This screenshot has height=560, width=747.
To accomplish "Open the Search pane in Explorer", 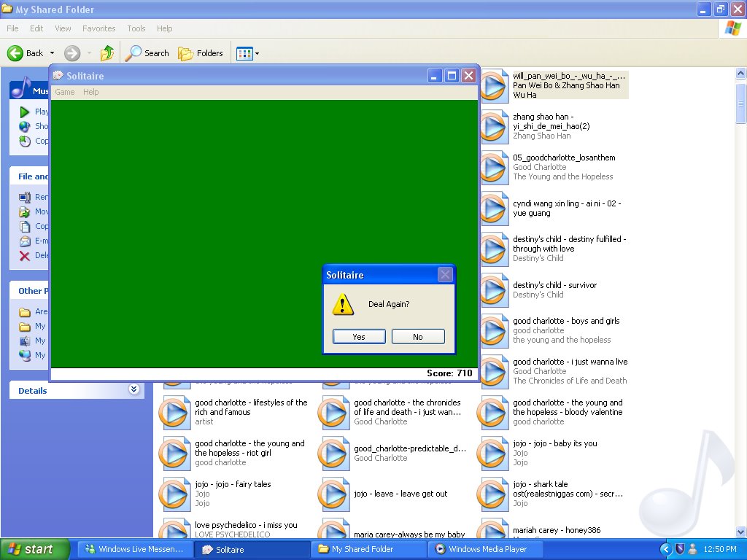I will 147,53.
